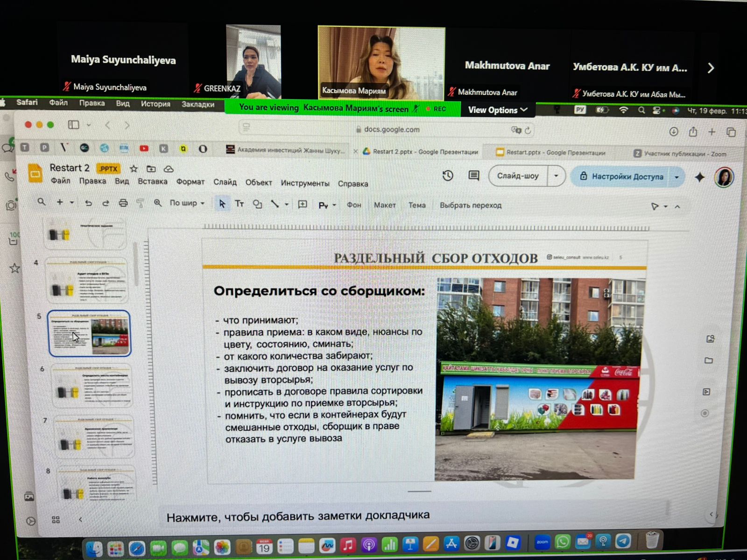Switch to Restart.pptx browser tab
The height and width of the screenshot is (560, 747).
coord(551,153)
